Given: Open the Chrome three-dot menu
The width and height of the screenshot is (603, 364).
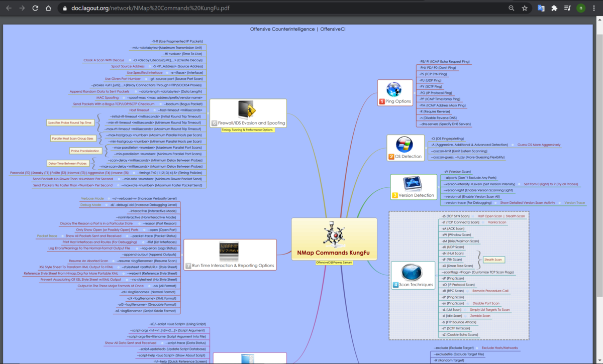Looking at the screenshot, I should [x=594, y=8].
